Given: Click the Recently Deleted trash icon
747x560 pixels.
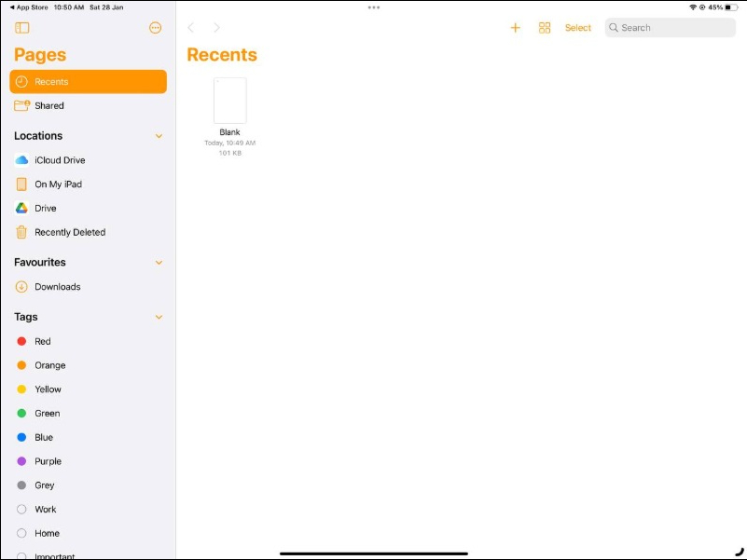Looking at the screenshot, I should pos(21,232).
